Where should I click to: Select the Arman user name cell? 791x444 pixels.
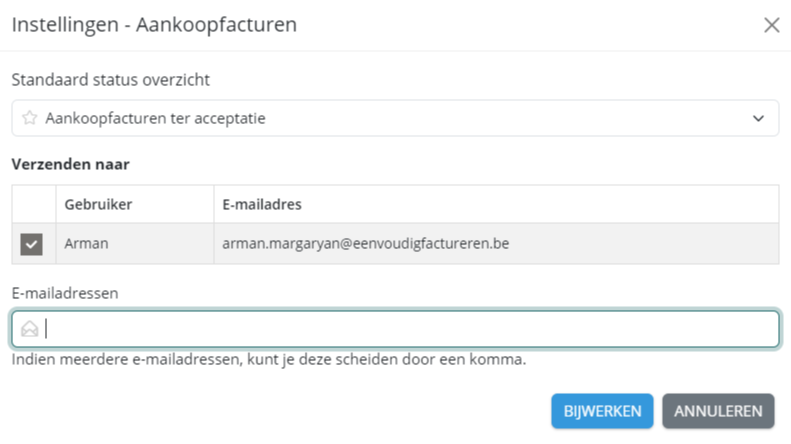click(85, 244)
